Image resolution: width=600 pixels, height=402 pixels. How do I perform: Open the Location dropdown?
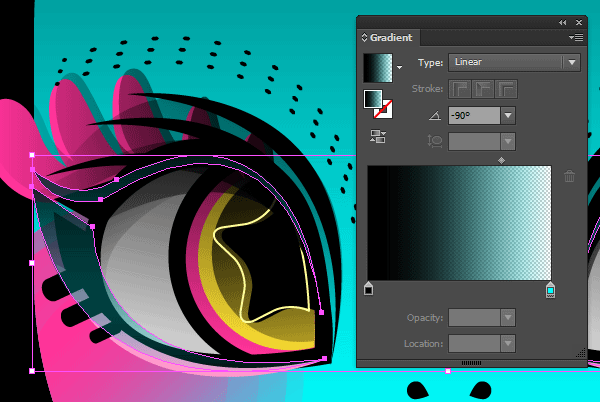pos(507,343)
